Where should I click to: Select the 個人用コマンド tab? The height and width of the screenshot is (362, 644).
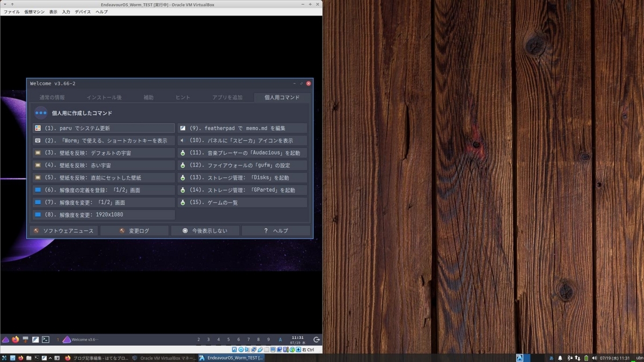point(282,98)
